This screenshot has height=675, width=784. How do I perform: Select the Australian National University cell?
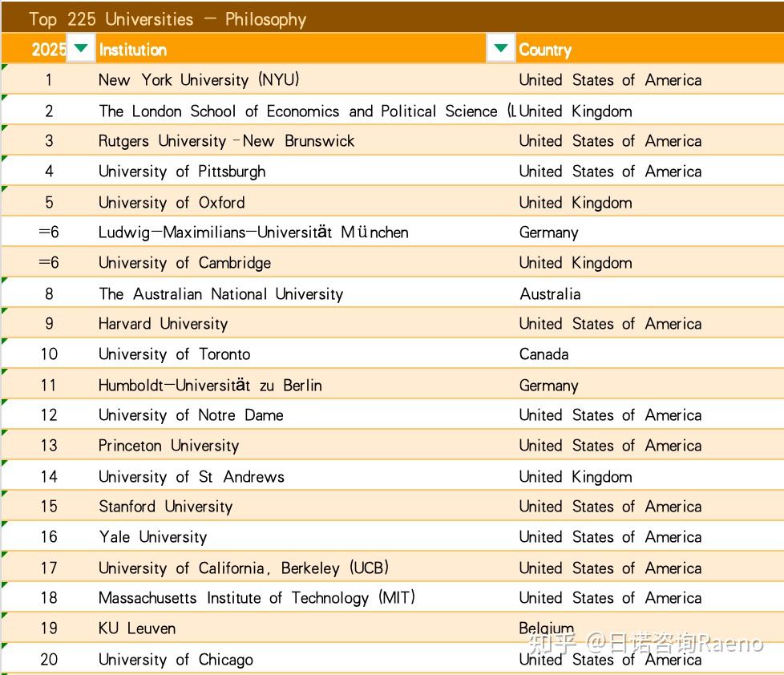(220, 293)
